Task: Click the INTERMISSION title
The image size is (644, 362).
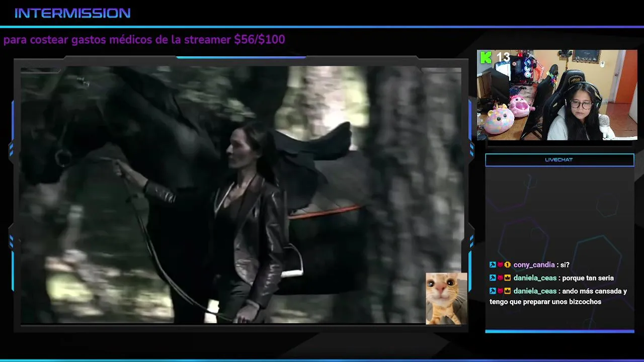Action: [72, 14]
